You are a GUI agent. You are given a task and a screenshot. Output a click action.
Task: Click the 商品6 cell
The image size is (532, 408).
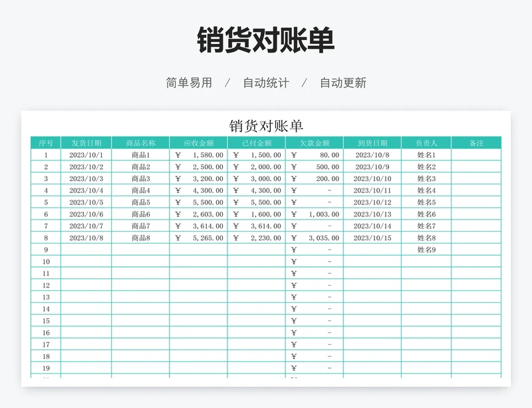pyautogui.click(x=140, y=214)
